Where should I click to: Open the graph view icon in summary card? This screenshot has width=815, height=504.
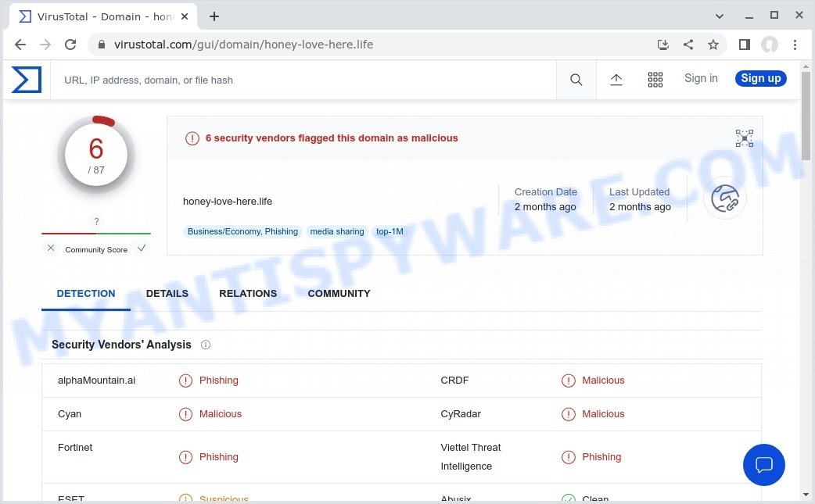point(745,138)
